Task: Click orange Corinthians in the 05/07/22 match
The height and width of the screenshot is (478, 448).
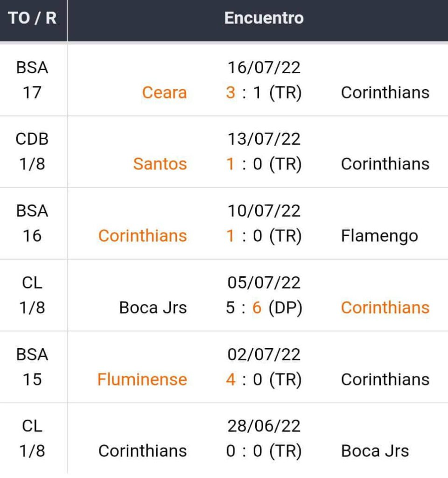Action: 385,308
